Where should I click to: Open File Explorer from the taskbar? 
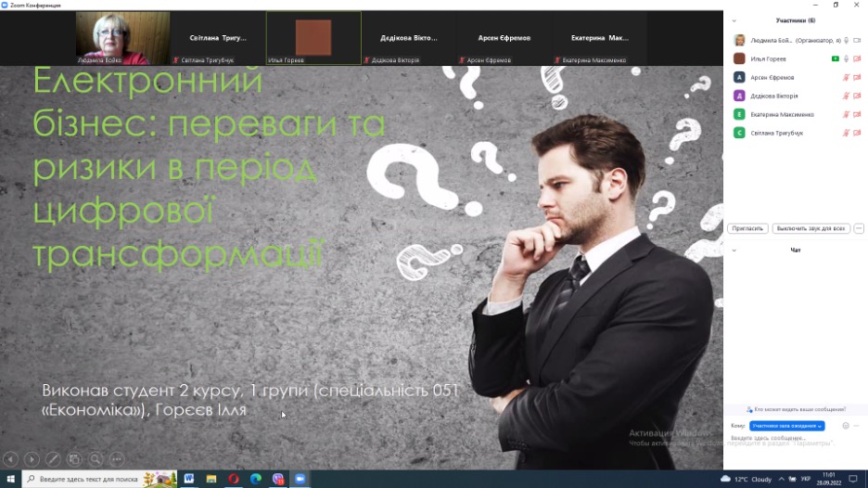click(x=211, y=479)
